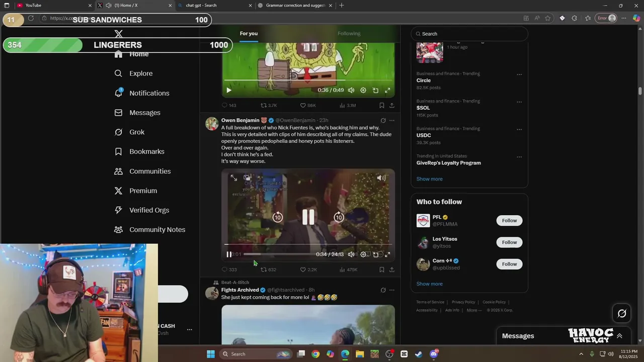Rewind Owen Benjamin video 10 seconds
Screen dimensions: 644x362
coord(278,217)
